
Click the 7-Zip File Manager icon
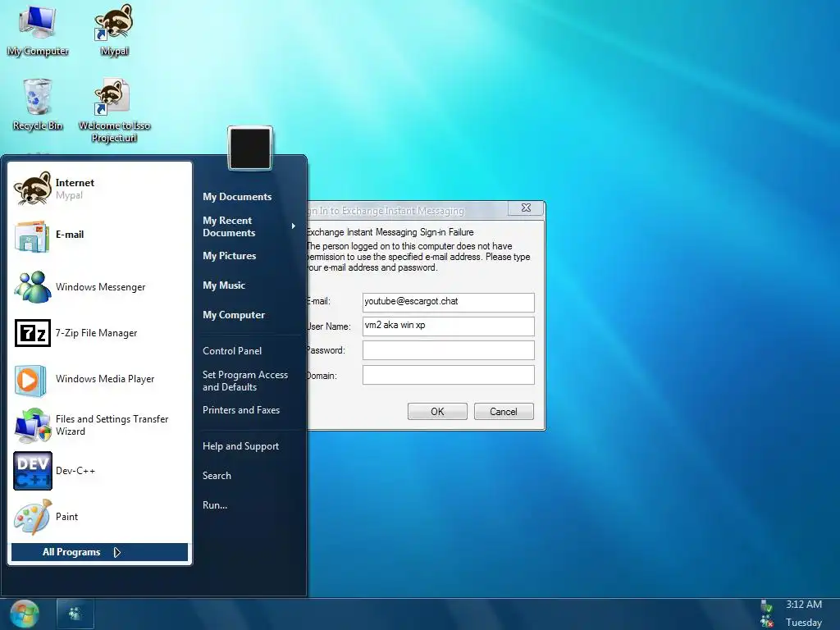33,333
